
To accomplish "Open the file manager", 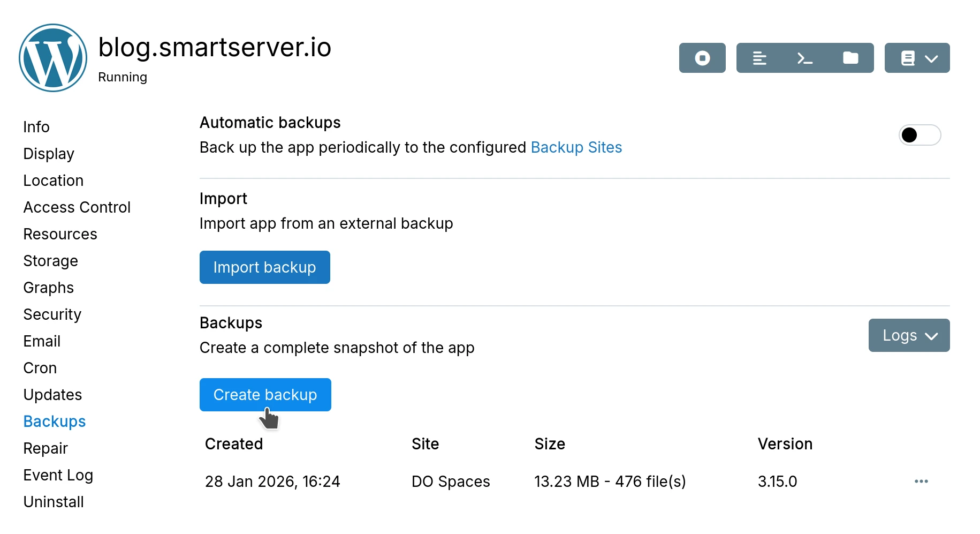I will tap(850, 58).
